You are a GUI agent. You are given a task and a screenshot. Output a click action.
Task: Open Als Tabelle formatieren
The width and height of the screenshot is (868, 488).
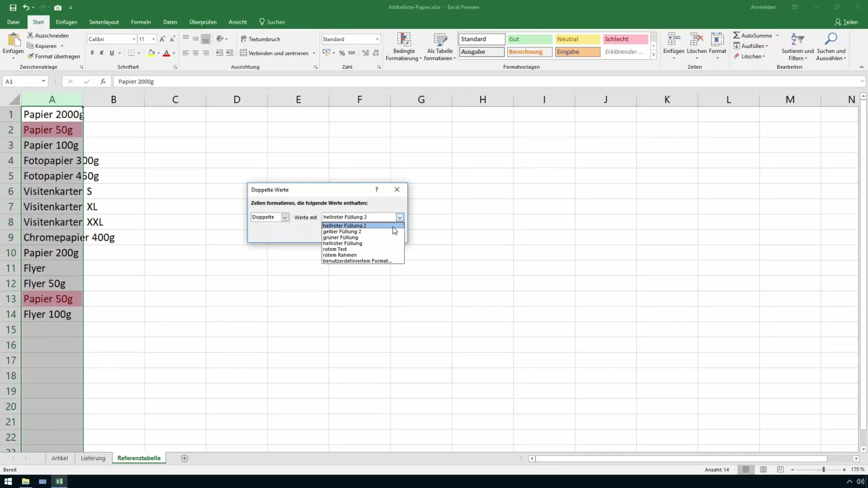click(440, 47)
